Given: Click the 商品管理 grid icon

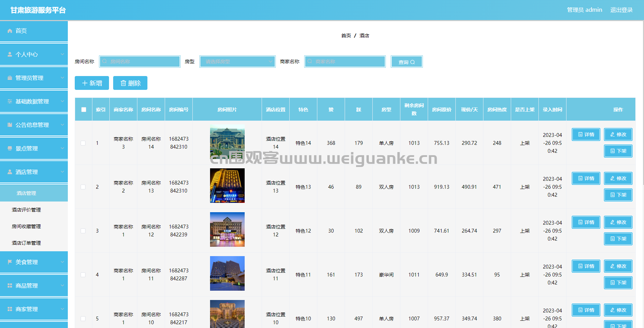Looking at the screenshot, I should coord(10,285).
